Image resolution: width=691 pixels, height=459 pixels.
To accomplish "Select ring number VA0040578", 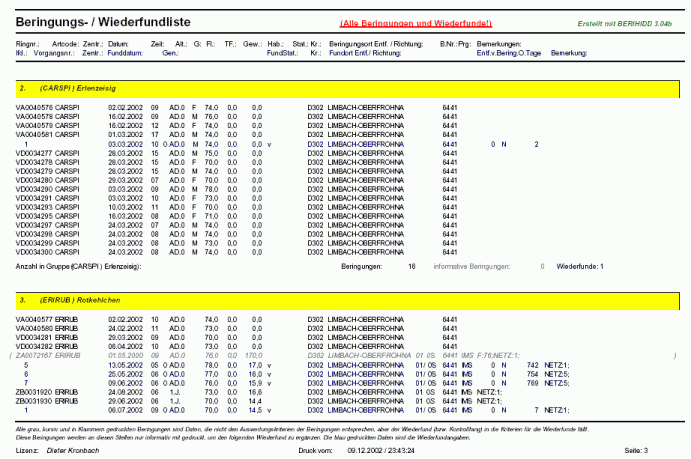I will (34, 117).
